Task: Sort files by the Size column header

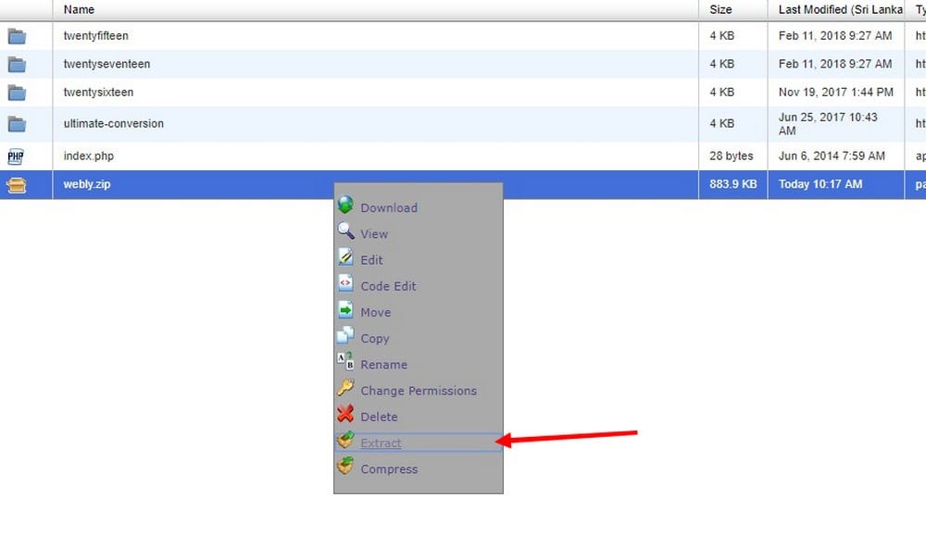Action: pos(720,9)
